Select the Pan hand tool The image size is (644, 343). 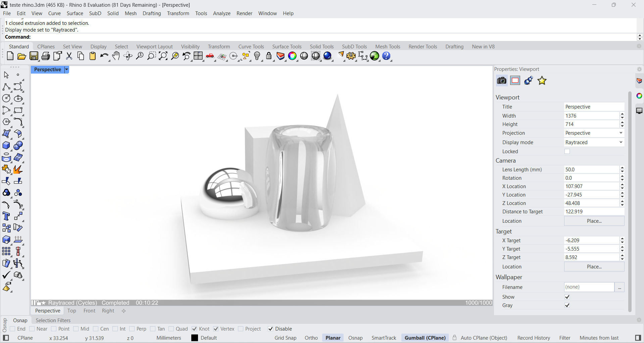[x=116, y=56]
